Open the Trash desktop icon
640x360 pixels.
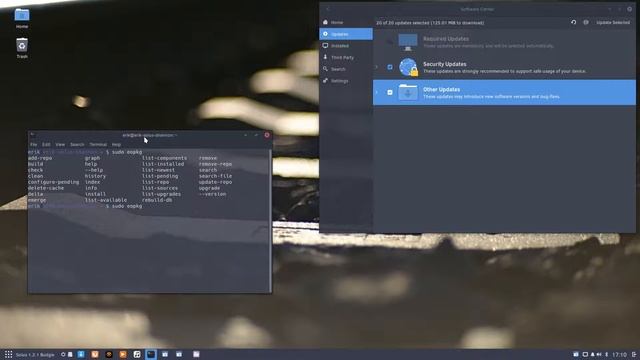22,45
